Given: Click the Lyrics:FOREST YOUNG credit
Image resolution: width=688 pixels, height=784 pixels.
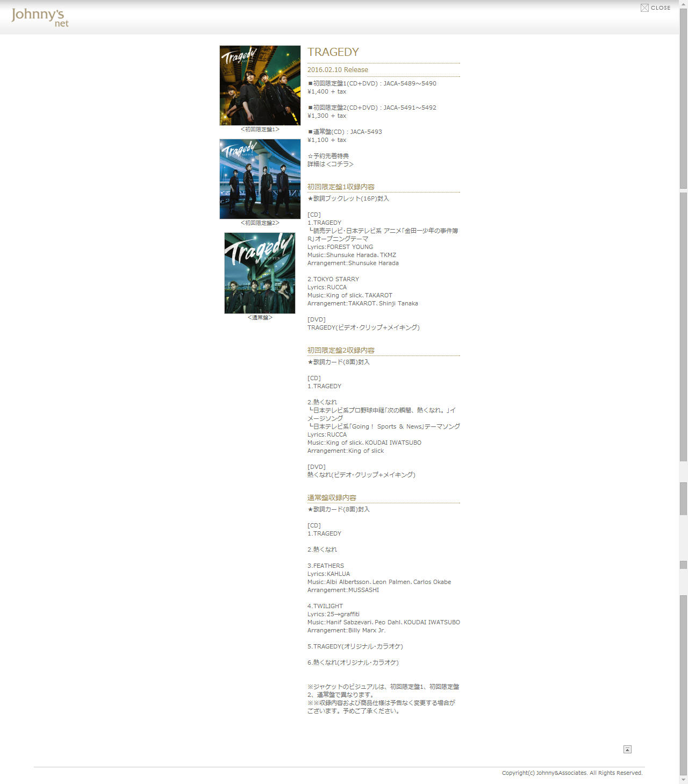Looking at the screenshot, I should click(340, 247).
